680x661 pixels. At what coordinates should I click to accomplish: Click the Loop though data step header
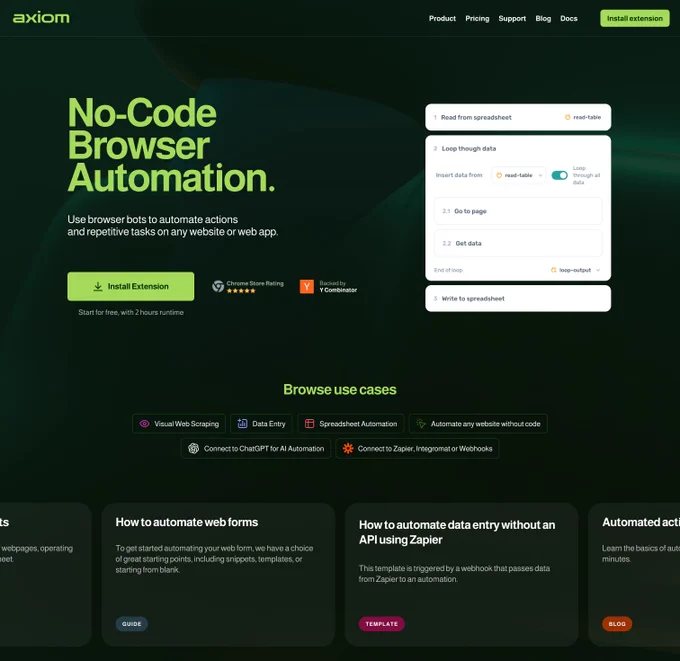pos(468,148)
